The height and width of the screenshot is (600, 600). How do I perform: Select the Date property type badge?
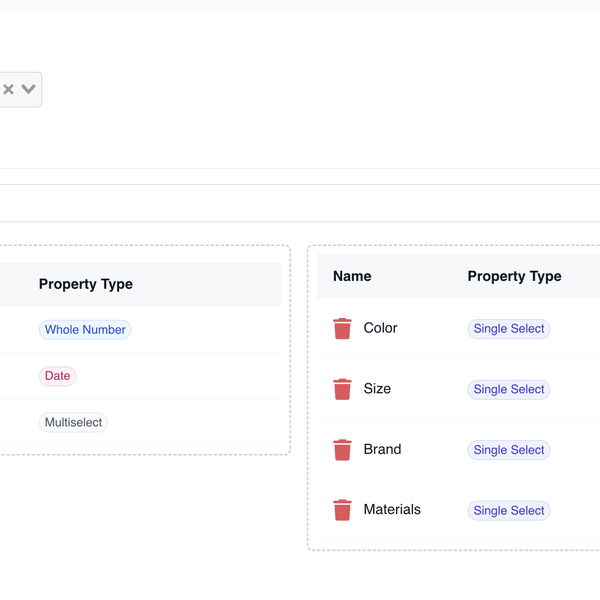(57, 376)
